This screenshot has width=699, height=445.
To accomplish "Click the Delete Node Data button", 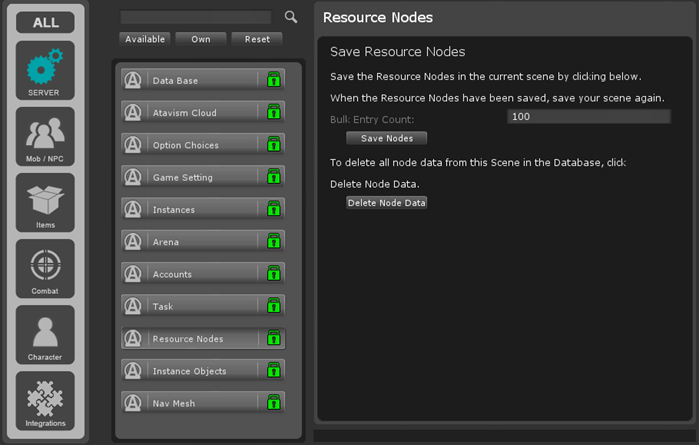I will (387, 203).
